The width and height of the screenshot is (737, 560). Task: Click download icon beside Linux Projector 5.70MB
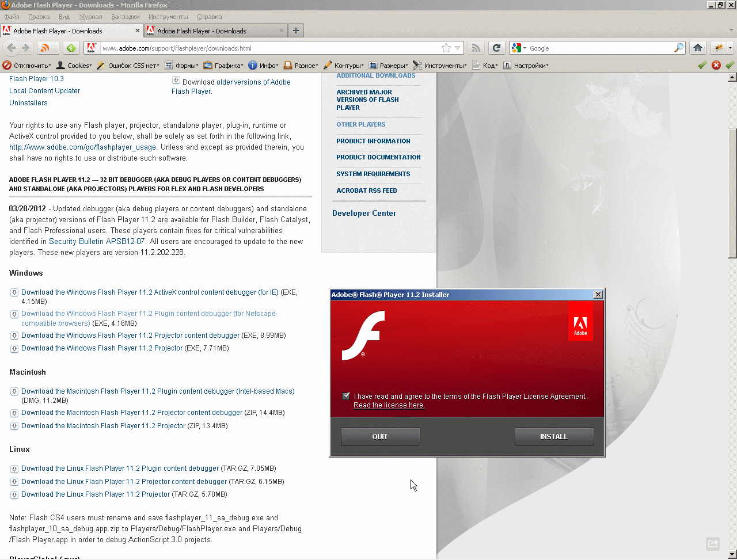coord(14,494)
